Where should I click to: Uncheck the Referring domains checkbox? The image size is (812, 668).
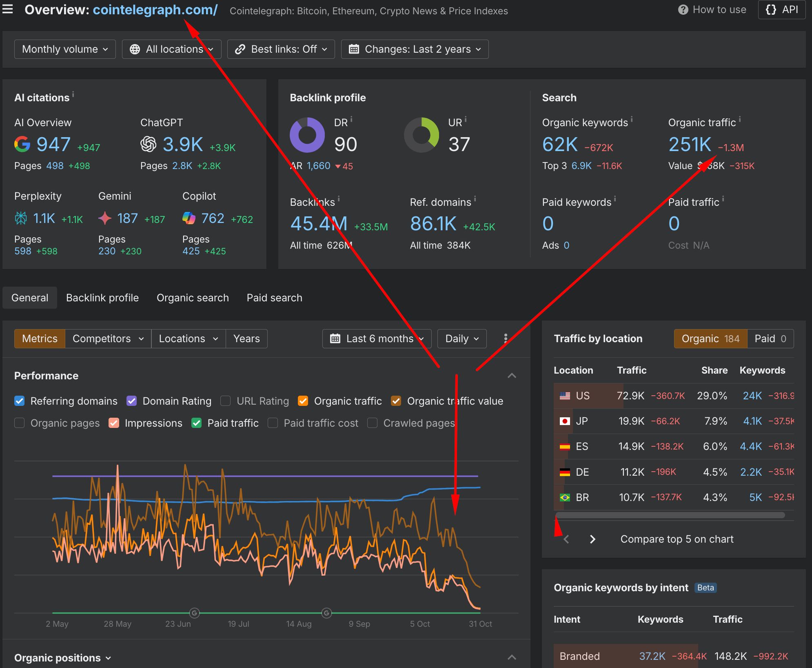coord(19,401)
